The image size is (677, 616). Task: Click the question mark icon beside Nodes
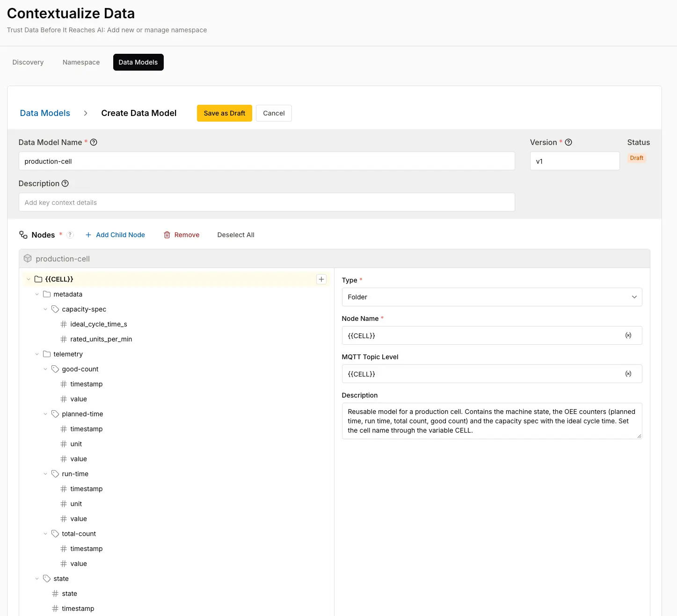(x=70, y=235)
